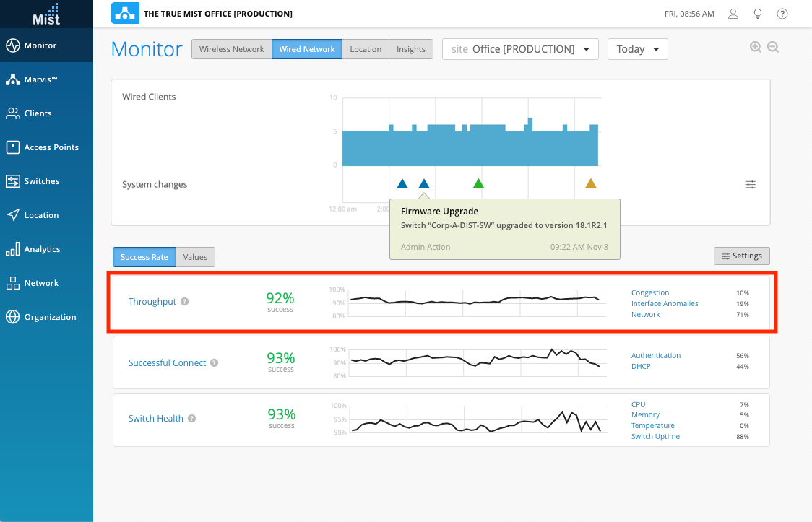Switch to the Wireless Network tab

click(232, 49)
